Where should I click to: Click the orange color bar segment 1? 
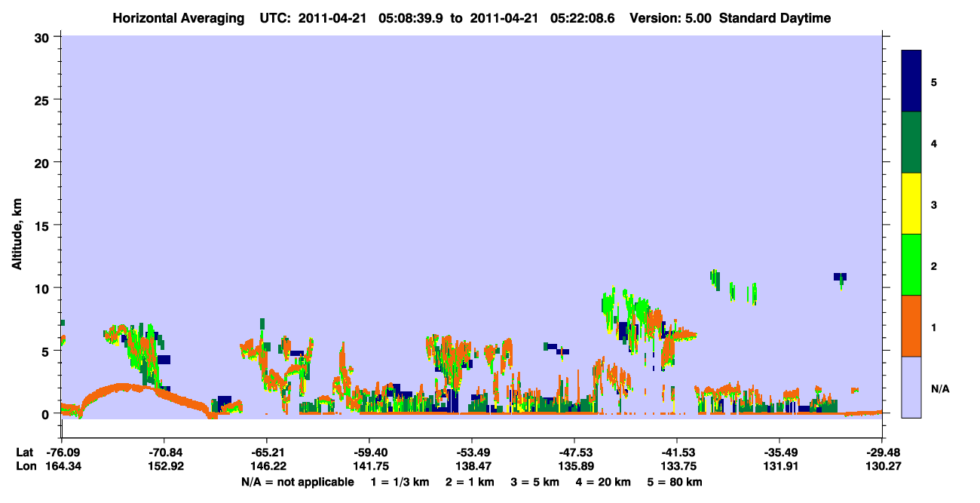coord(911,326)
